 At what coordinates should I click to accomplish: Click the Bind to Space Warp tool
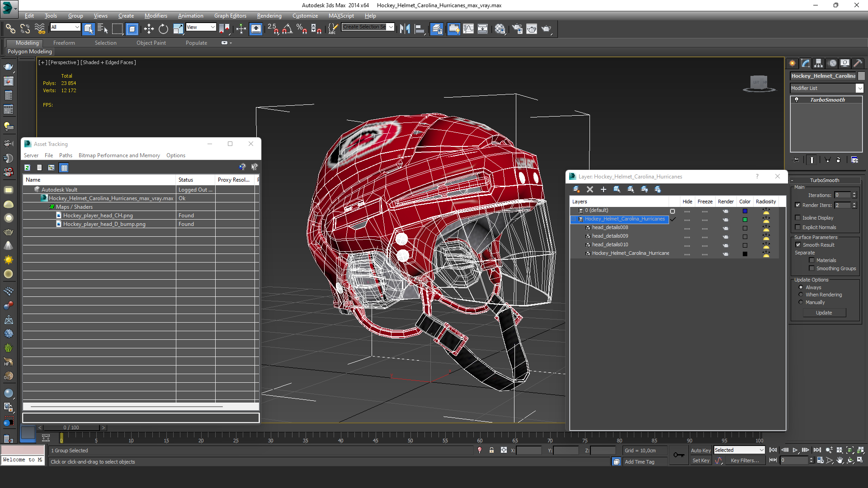click(x=40, y=29)
